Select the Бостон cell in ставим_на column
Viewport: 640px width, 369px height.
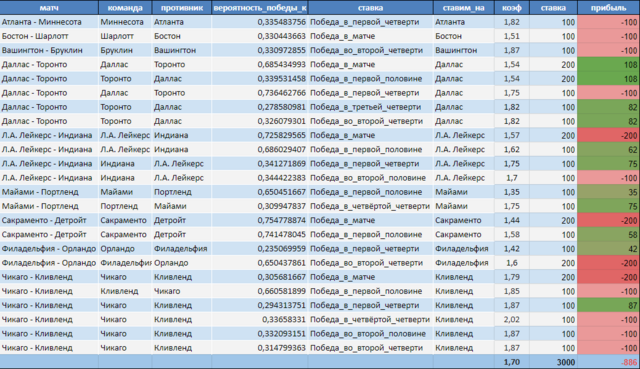point(463,36)
